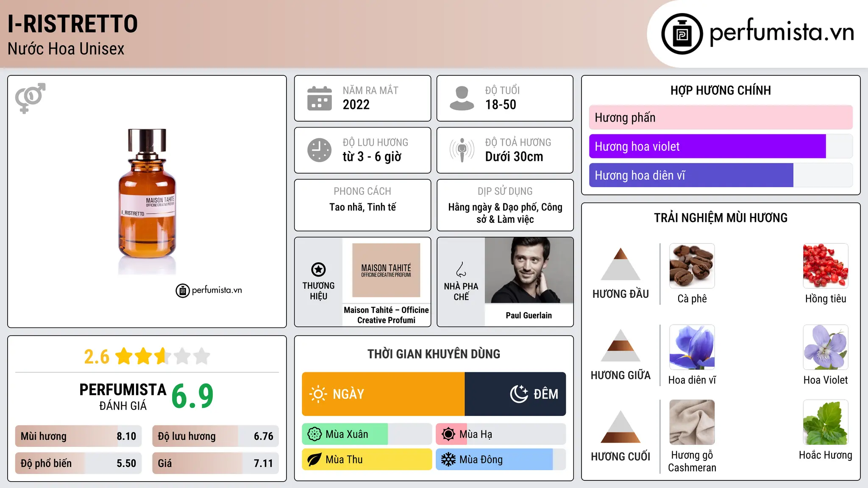This screenshot has height=488, width=868.
Task: Click the violet flower note image
Action: coord(826,347)
